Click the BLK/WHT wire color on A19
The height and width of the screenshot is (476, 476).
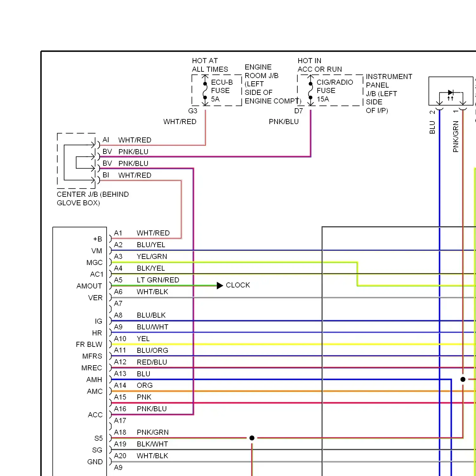click(x=152, y=444)
